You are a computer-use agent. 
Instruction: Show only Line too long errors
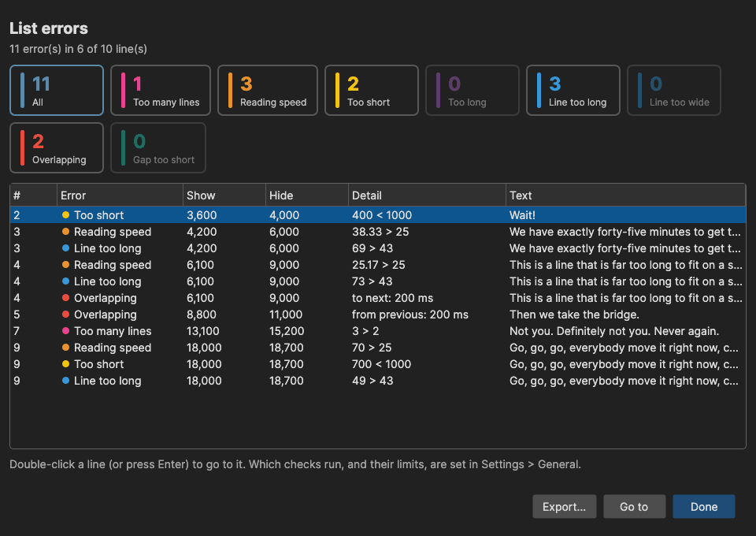coord(573,90)
